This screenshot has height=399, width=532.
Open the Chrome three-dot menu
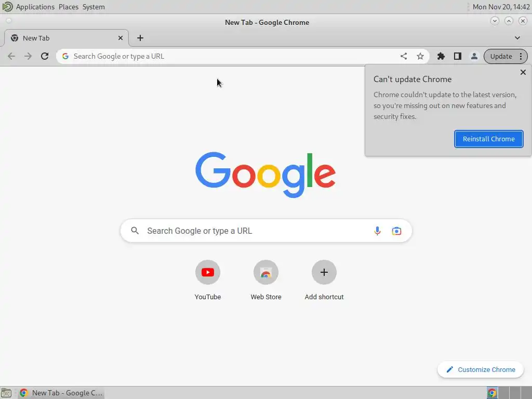pyautogui.click(x=521, y=56)
